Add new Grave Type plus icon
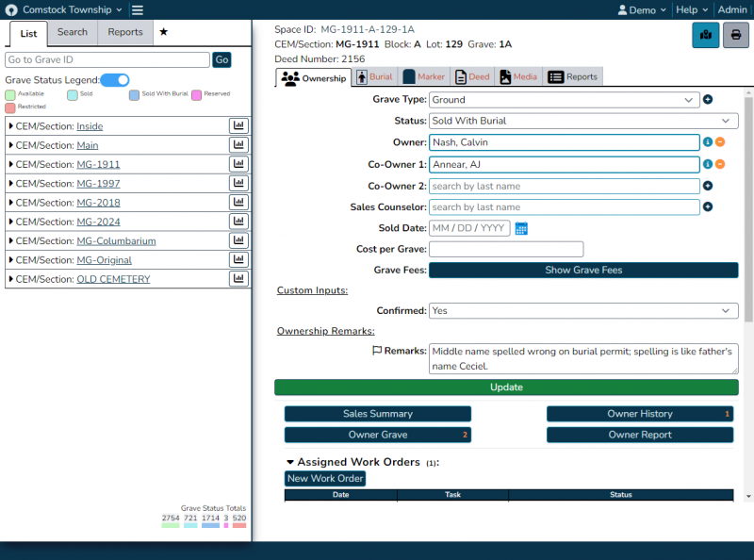754x560 pixels. (x=708, y=100)
